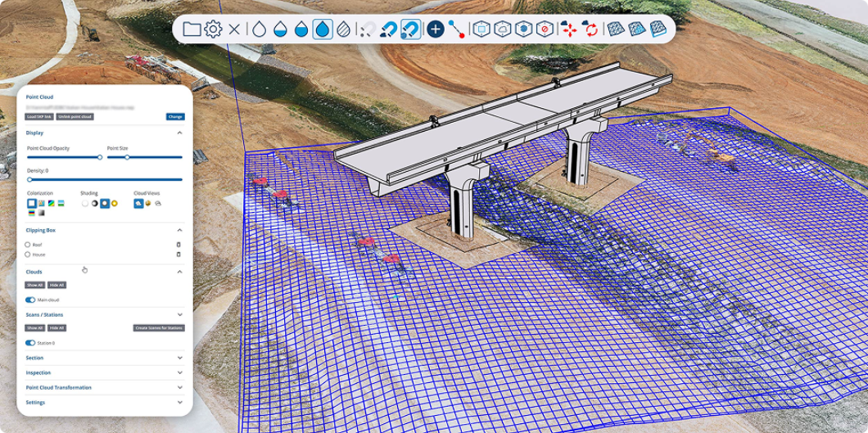
Task: Click Show All under Scans / Stations
Action: tap(35, 328)
